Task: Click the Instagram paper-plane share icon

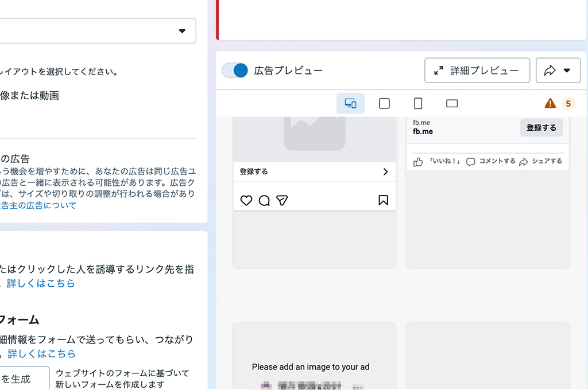Action: point(282,200)
